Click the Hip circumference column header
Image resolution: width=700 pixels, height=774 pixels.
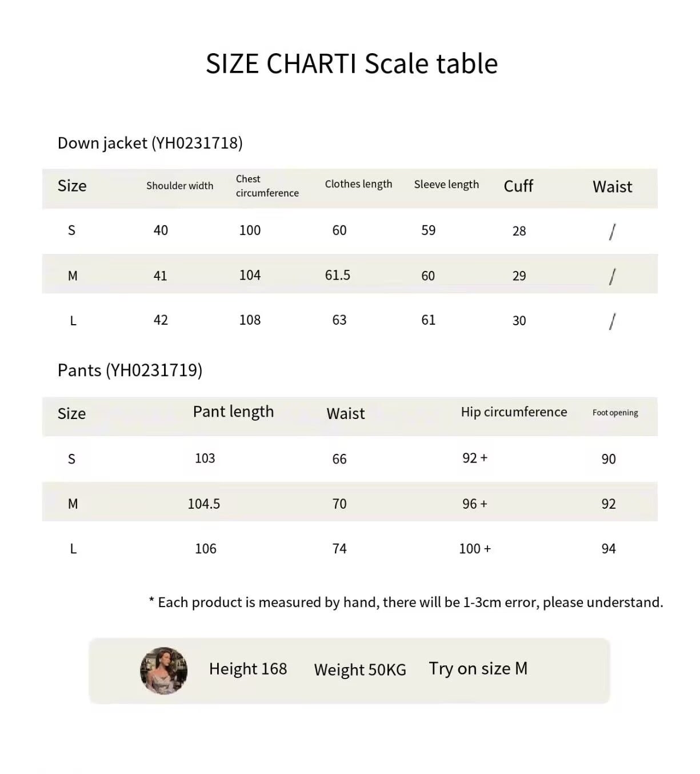click(x=514, y=412)
